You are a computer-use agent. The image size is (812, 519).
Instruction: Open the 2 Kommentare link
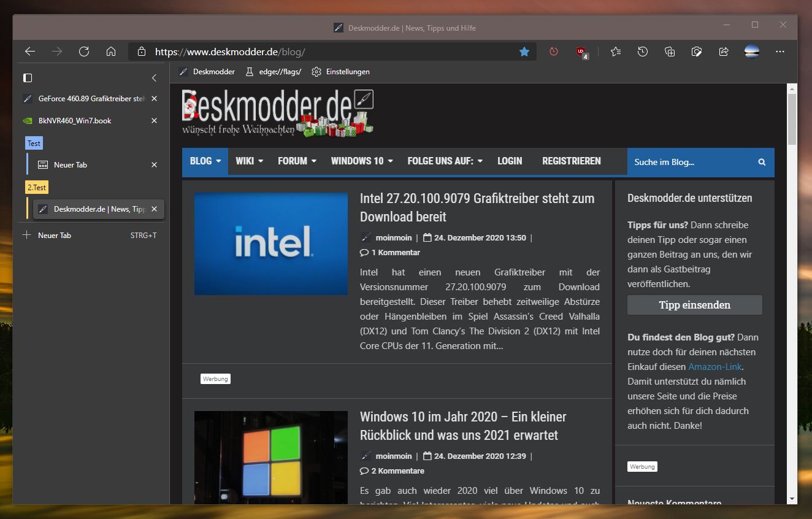pos(392,471)
